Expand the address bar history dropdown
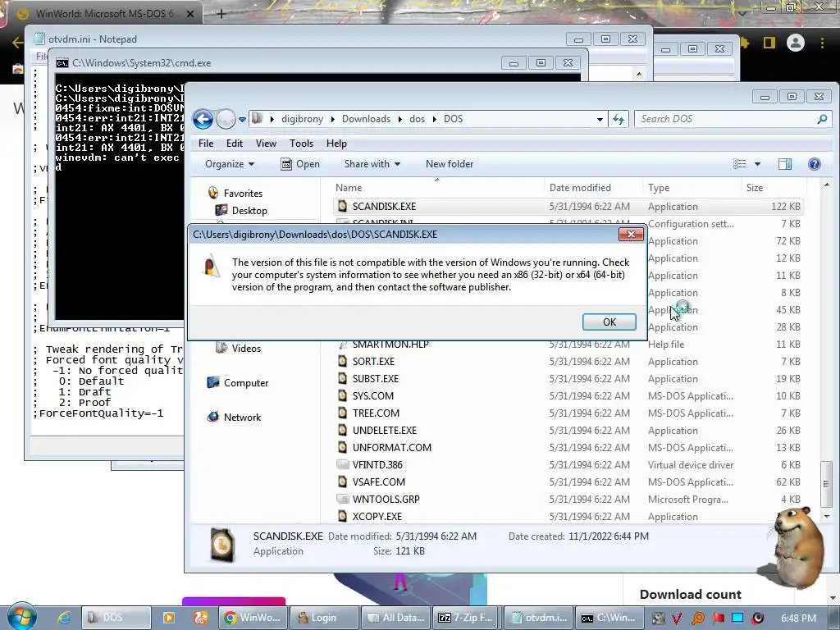 click(600, 120)
